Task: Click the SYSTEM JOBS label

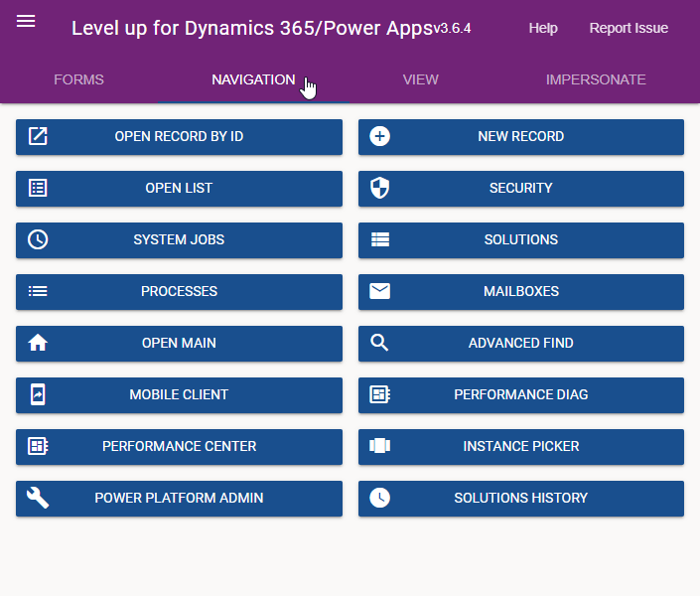Action: pos(179,239)
